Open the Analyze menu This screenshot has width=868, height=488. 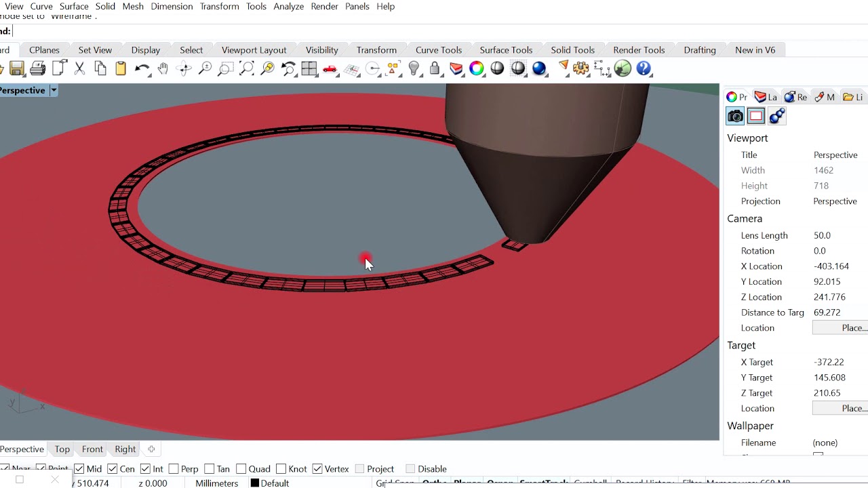pos(288,6)
